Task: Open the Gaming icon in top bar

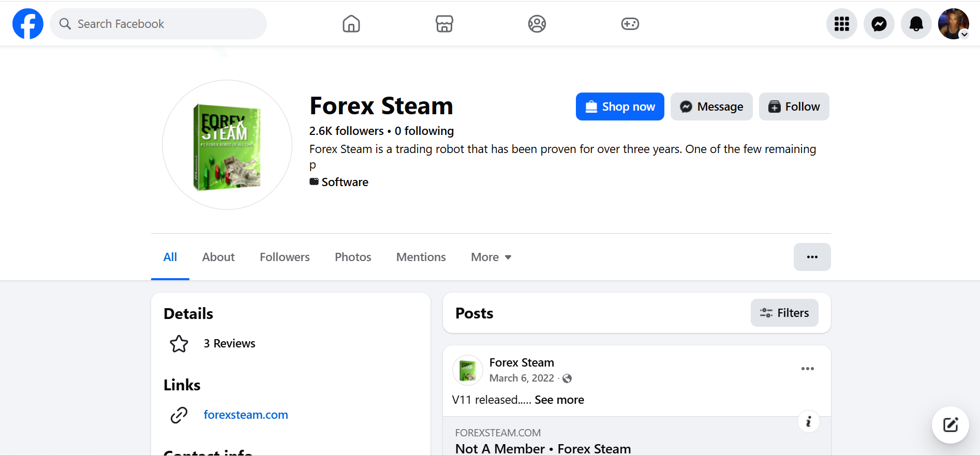Action: (630, 24)
